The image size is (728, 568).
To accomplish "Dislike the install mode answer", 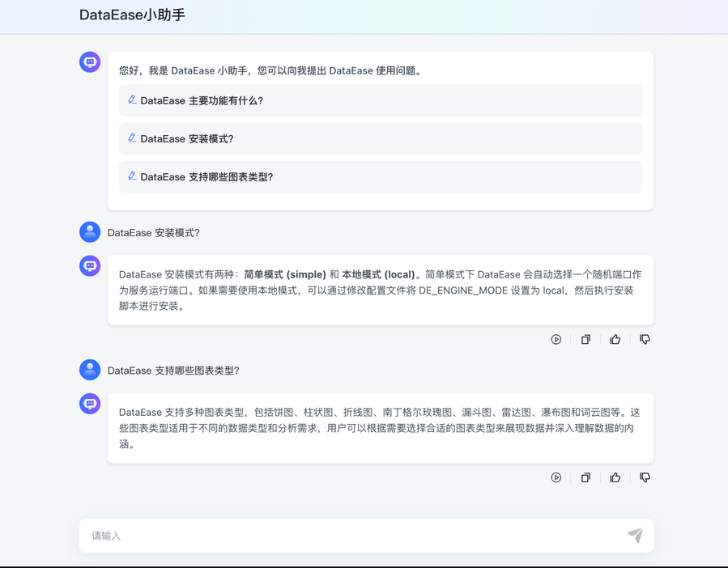I will coord(645,340).
